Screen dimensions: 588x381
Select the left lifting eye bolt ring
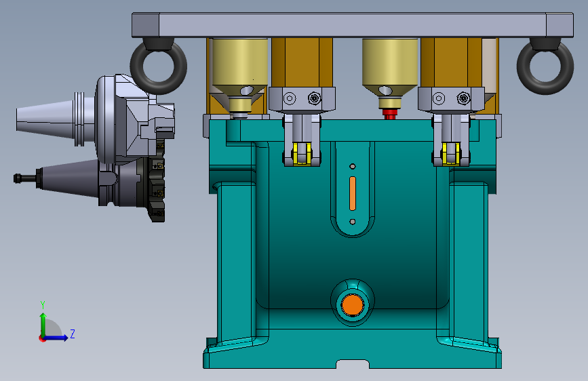coord(159,66)
